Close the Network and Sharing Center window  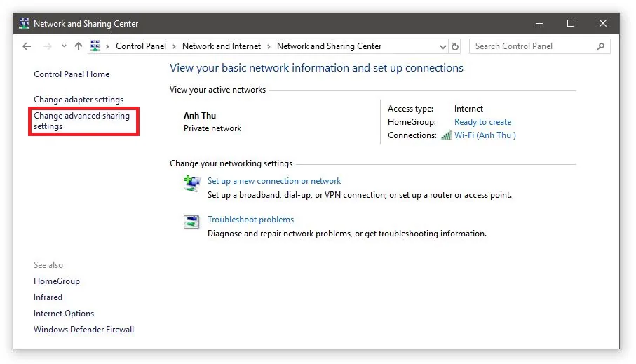(x=603, y=24)
